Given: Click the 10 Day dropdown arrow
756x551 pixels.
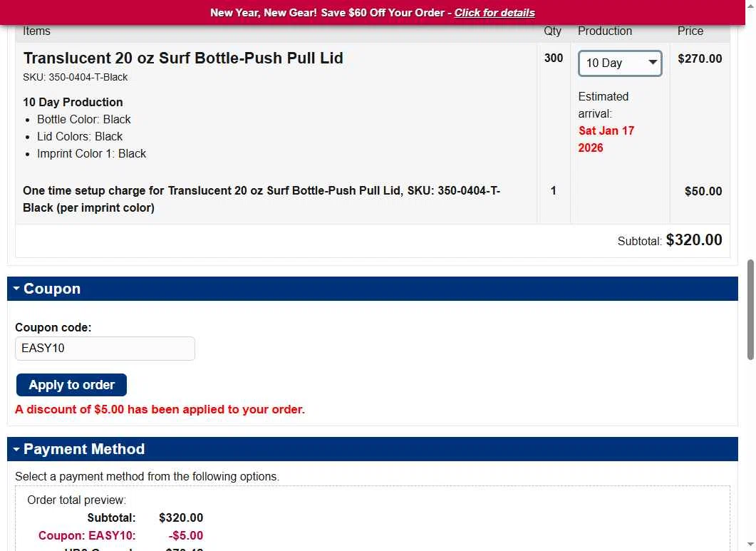Looking at the screenshot, I should pos(652,63).
